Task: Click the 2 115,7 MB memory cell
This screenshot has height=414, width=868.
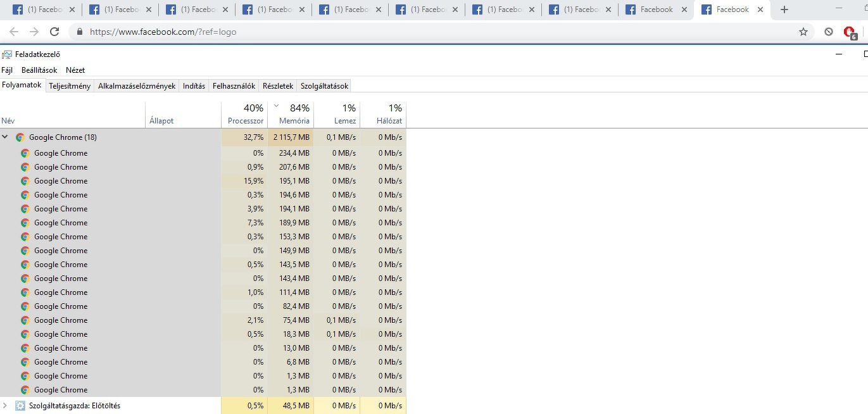Action: [291, 137]
